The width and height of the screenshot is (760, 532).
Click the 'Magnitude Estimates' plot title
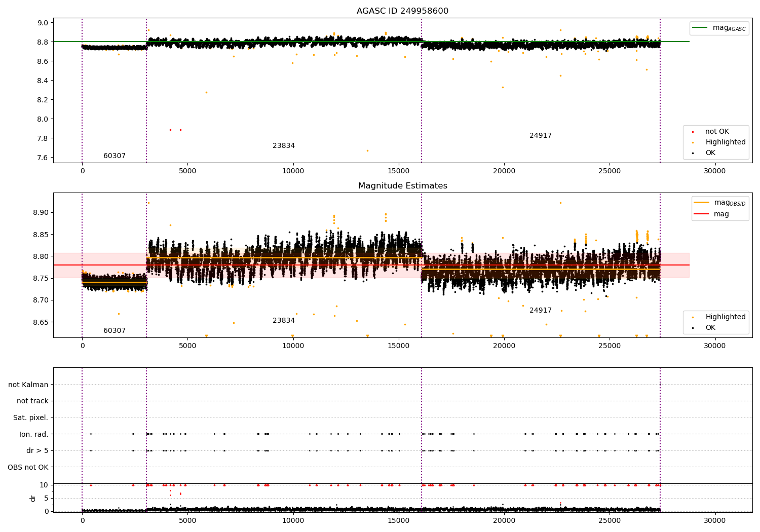pyautogui.click(x=402, y=186)
